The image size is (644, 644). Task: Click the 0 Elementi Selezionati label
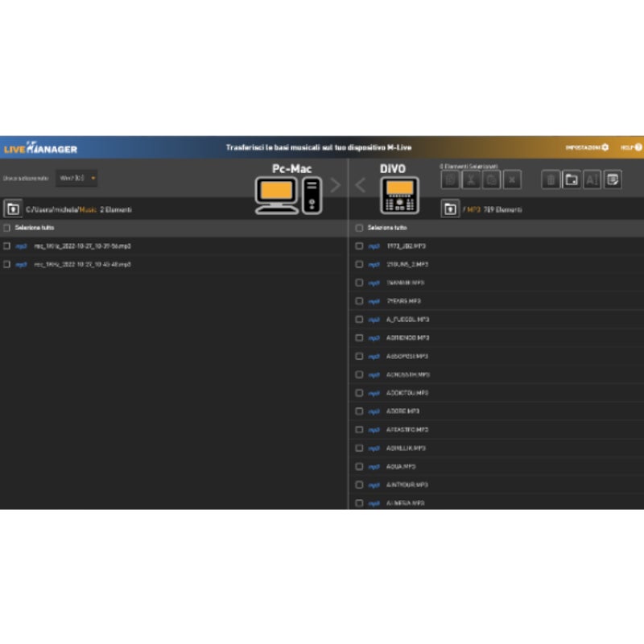tap(469, 167)
